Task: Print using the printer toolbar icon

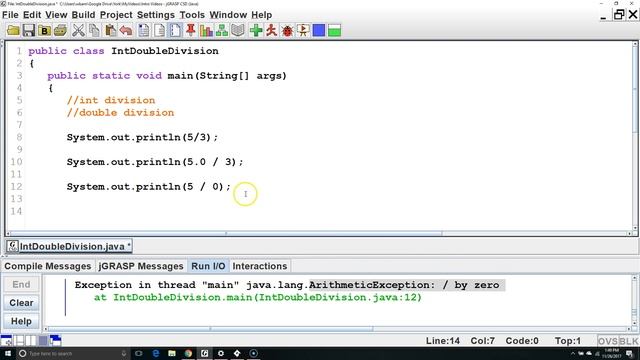Action: [x=60, y=31]
